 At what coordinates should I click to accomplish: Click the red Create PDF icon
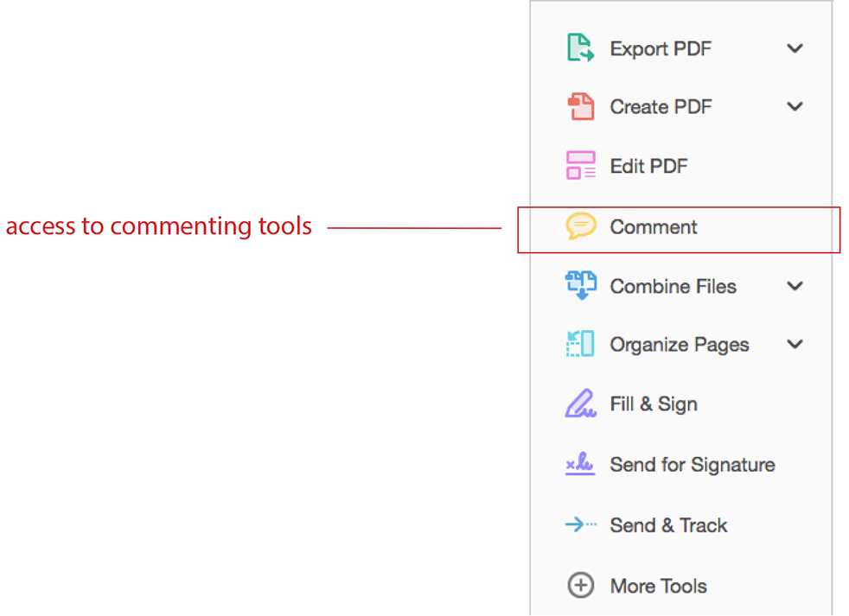point(580,106)
